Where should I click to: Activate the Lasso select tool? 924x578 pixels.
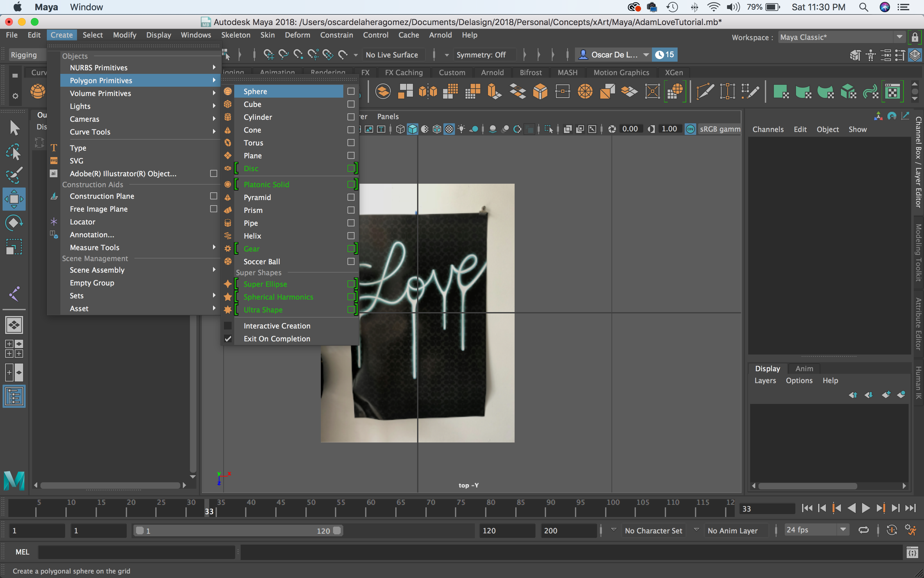point(14,152)
